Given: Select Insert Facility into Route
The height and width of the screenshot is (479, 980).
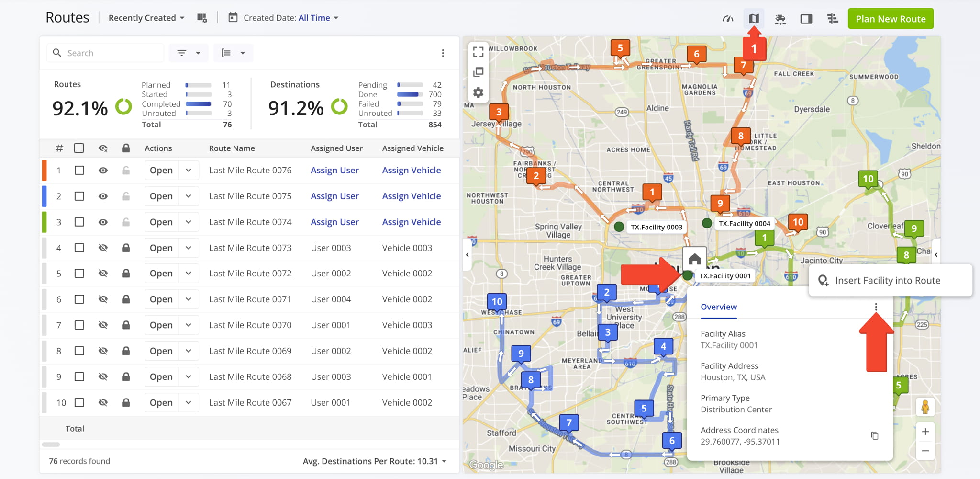Looking at the screenshot, I should coord(890,280).
